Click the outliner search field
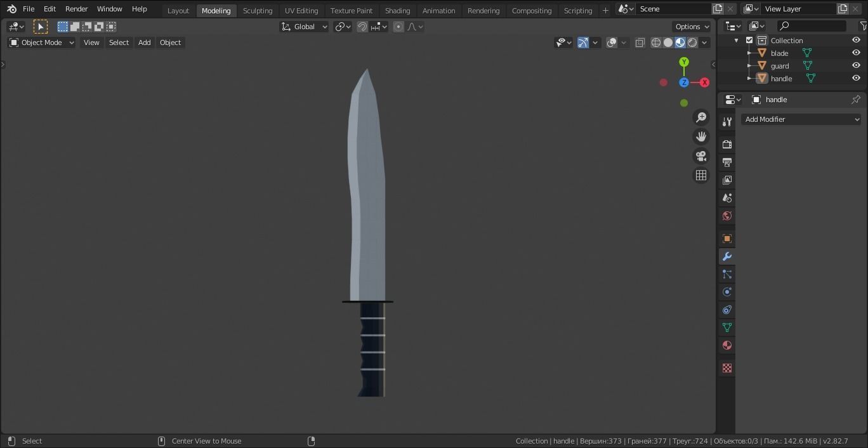This screenshot has width=868, height=448. coord(812,26)
